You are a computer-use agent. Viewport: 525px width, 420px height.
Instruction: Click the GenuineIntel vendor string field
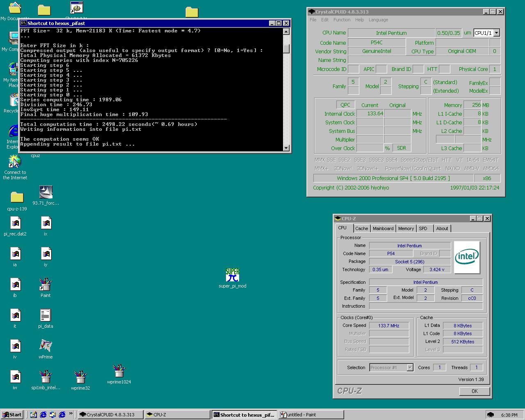coord(377,51)
